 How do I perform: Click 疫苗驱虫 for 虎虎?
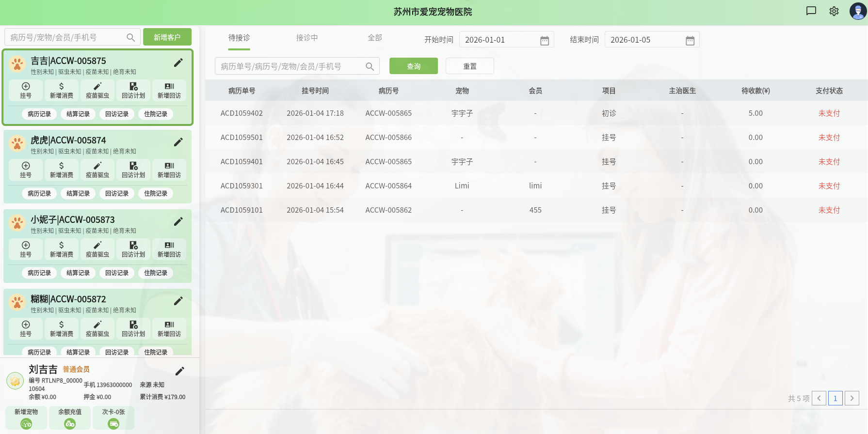[x=97, y=170]
